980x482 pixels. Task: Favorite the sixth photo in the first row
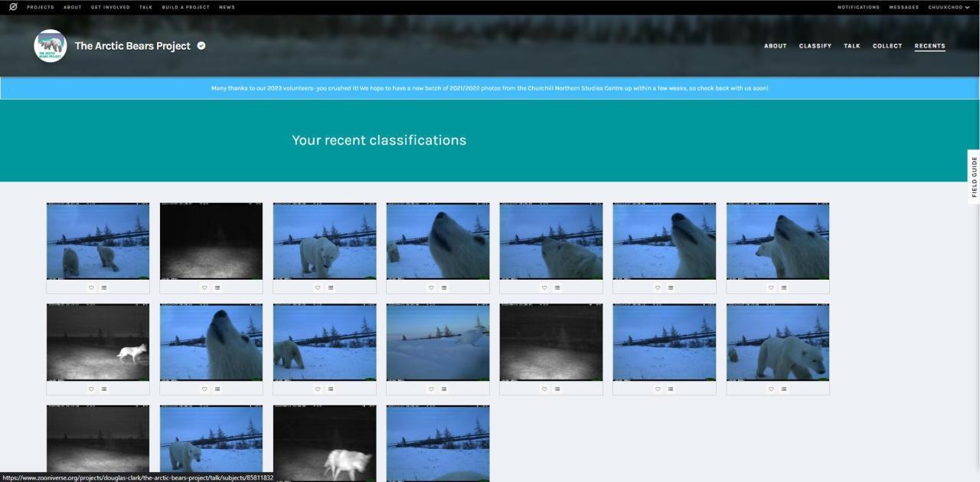click(658, 288)
